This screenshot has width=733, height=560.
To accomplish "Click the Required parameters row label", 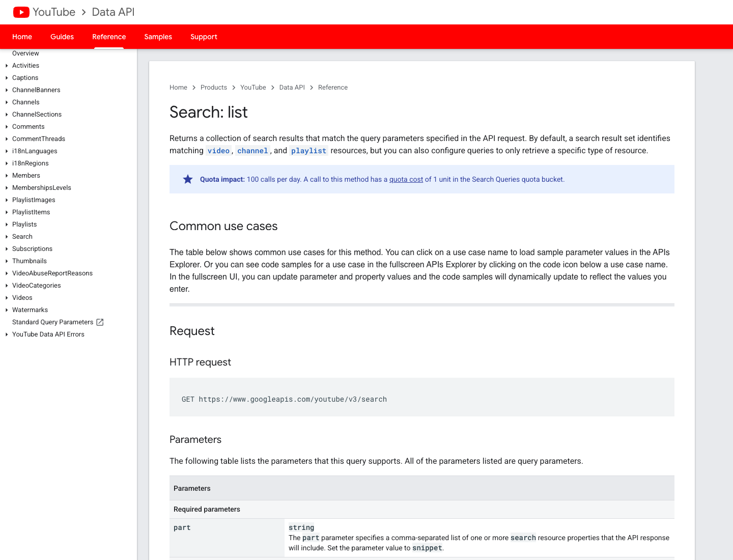I will point(207,509).
